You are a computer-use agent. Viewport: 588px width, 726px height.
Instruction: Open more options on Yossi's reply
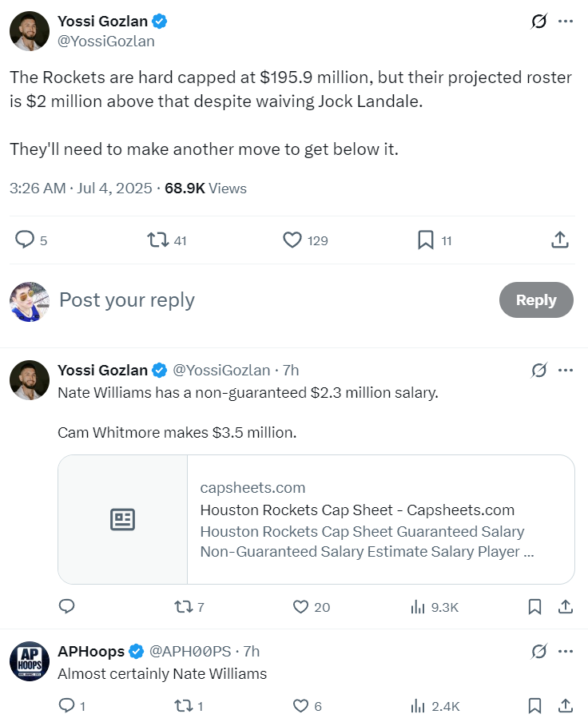pyautogui.click(x=566, y=371)
